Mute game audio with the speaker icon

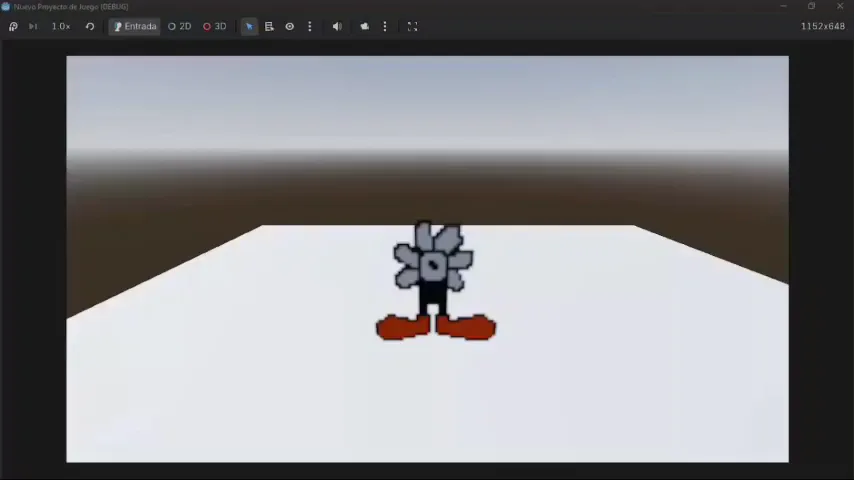[337, 26]
